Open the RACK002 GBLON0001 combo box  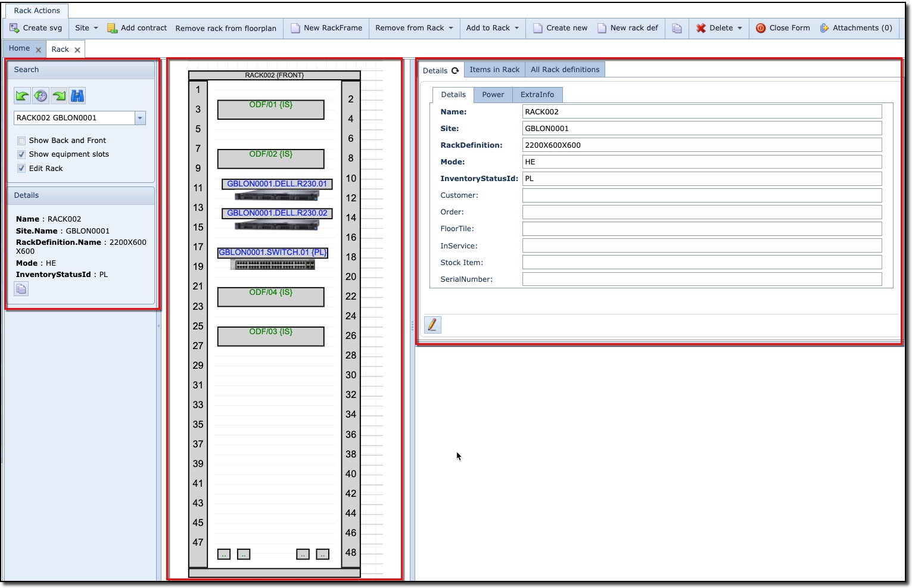tap(140, 118)
